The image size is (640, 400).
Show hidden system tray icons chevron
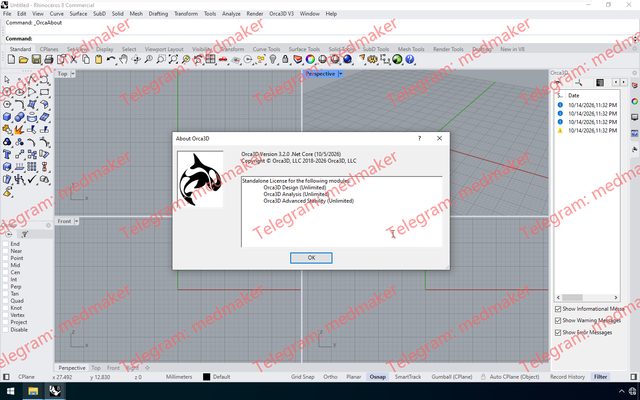pyautogui.click(x=621, y=391)
